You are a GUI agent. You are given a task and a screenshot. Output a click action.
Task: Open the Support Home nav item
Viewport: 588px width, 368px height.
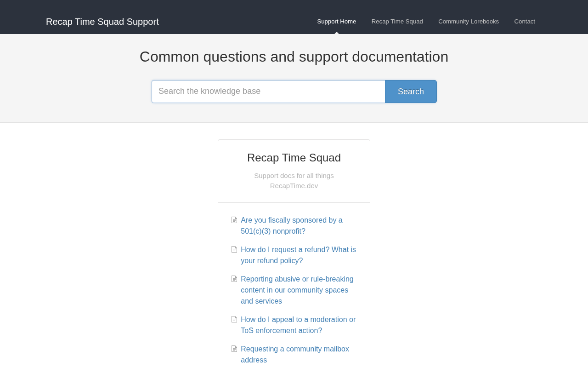(x=336, y=22)
